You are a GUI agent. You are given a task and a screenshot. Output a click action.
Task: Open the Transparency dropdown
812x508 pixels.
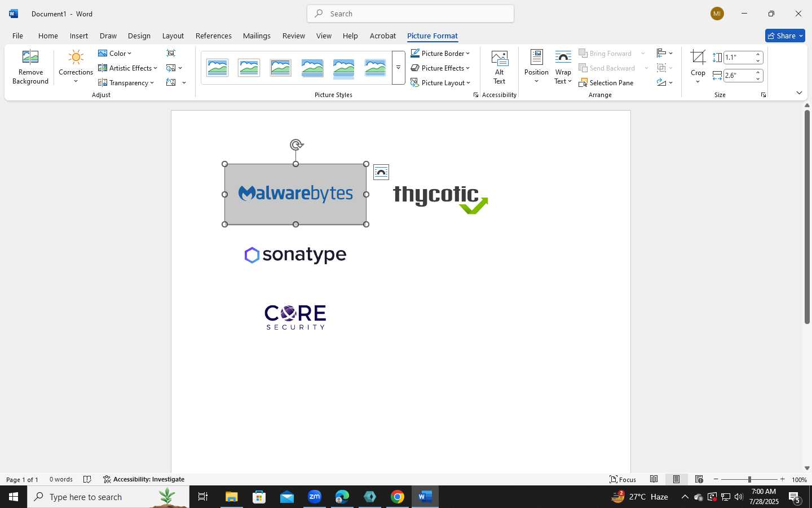[126, 82]
